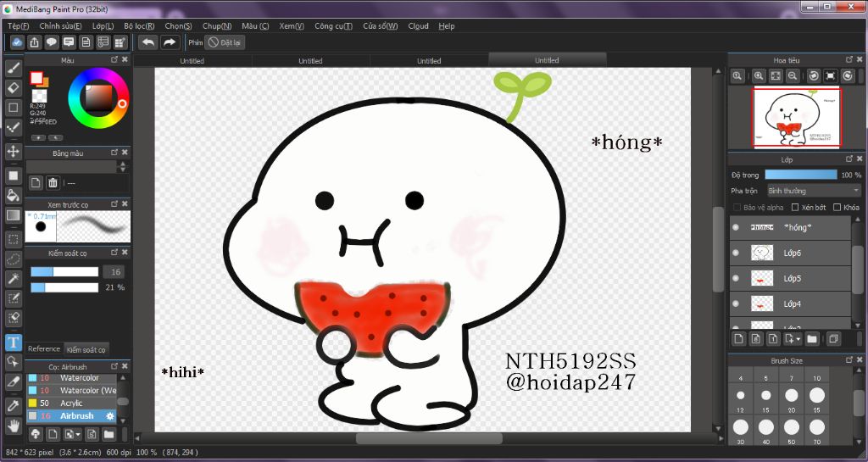Enable the Khóa checkbox

pos(837,207)
